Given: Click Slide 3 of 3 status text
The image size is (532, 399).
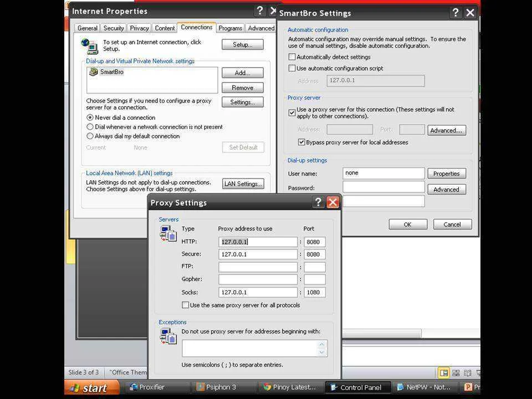Looking at the screenshot, I should [x=84, y=372].
